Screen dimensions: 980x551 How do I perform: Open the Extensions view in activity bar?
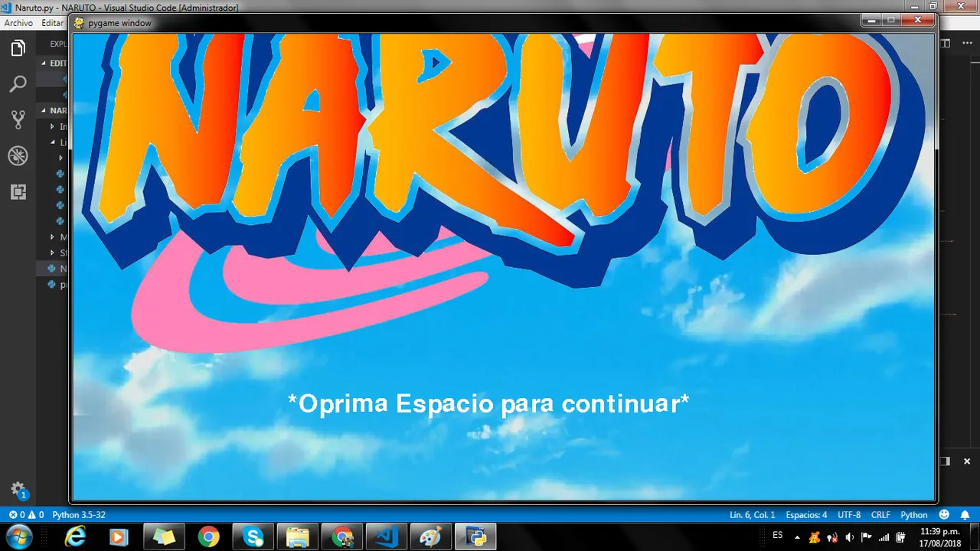pos(18,191)
